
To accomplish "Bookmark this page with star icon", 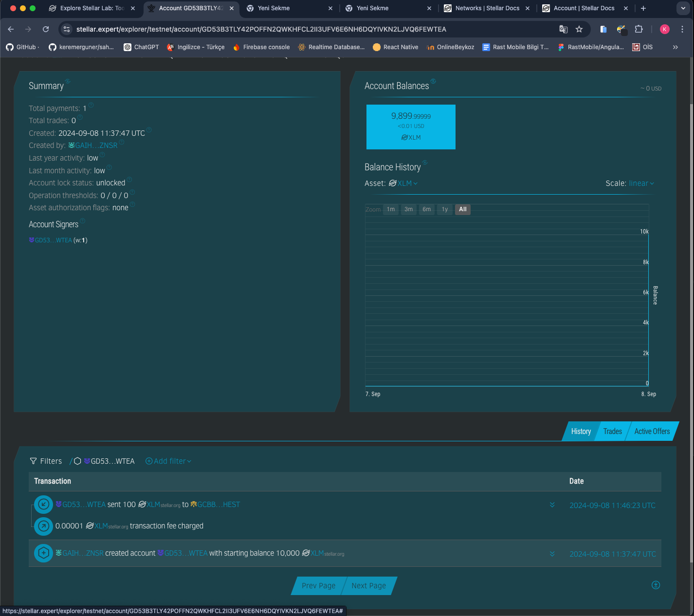I will [x=579, y=29].
